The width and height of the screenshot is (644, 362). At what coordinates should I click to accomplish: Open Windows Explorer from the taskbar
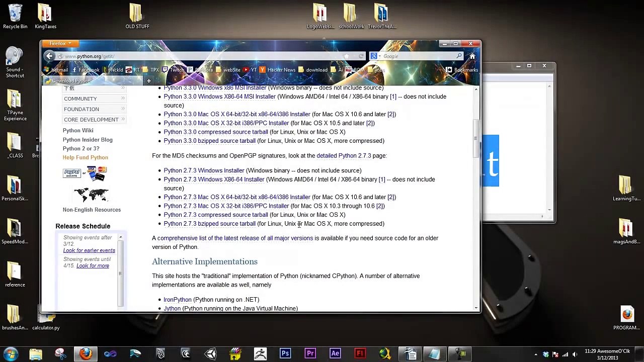coord(36,354)
